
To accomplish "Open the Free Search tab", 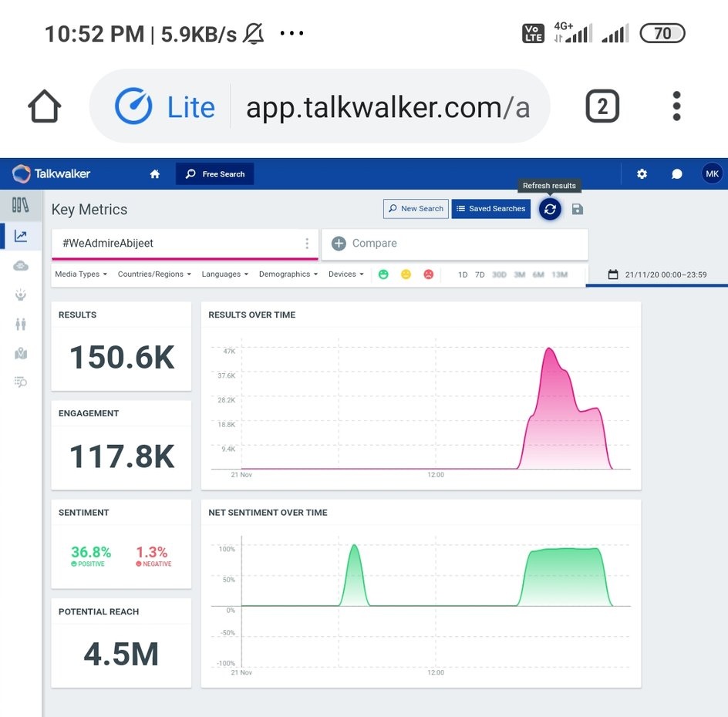I will coord(215,174).
